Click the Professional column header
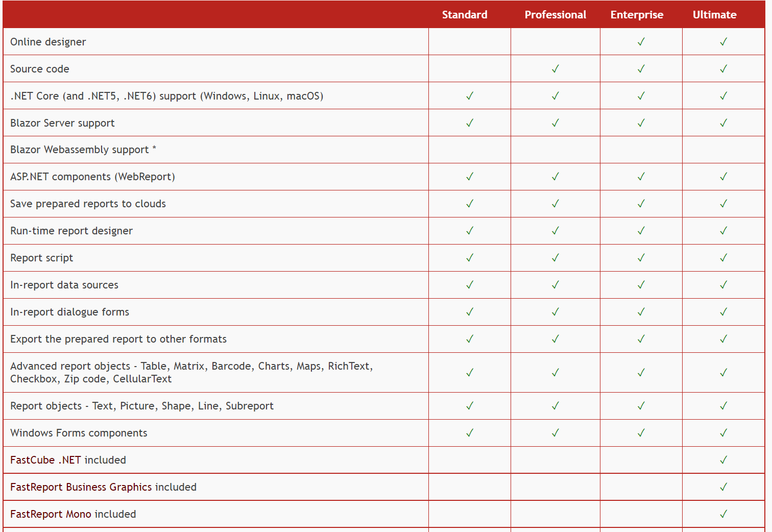 pyautogui.click(x=555, y=15)
